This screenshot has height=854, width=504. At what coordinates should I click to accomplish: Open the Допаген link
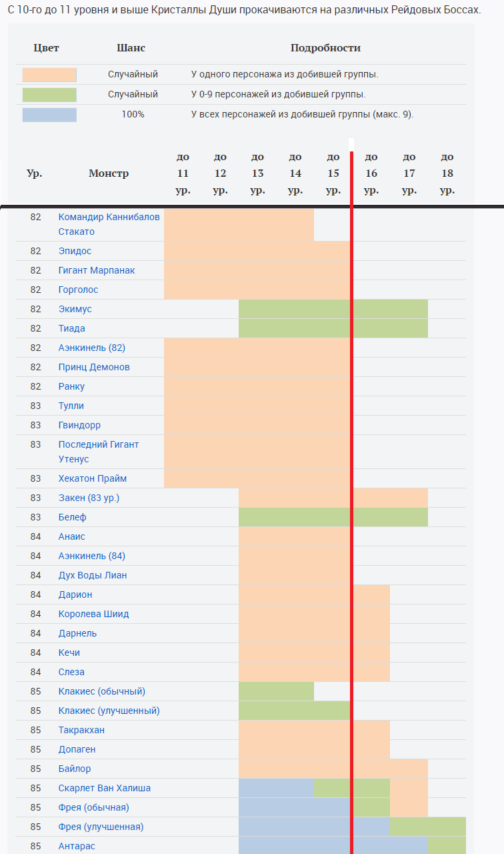tap(77, 749)
